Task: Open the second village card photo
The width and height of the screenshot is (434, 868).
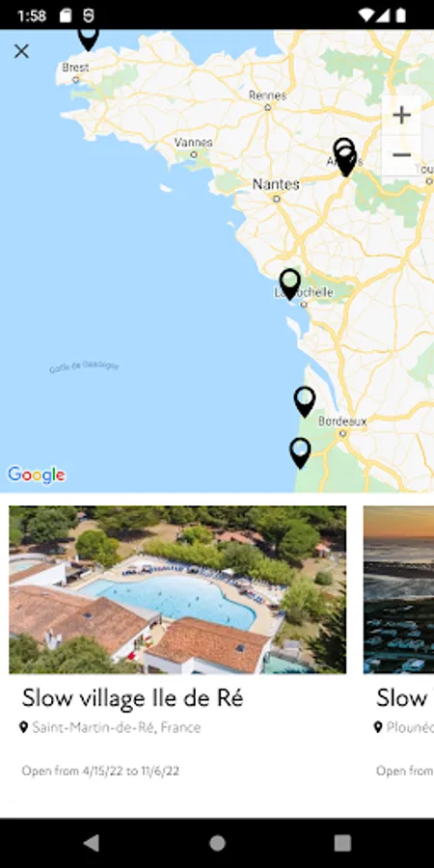Action: coord(398,589)
